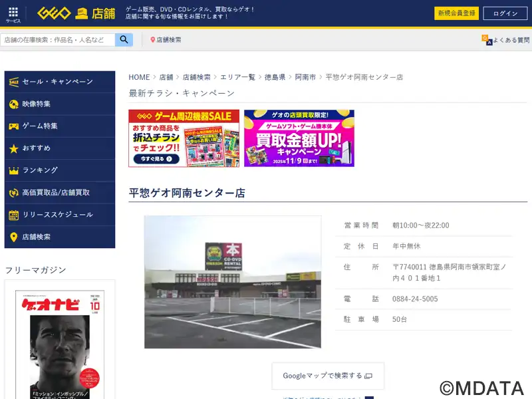This screenshot has width=532, height=399.
Task: Open ランキング crown item in sidebar
Action: pos(59,170)
